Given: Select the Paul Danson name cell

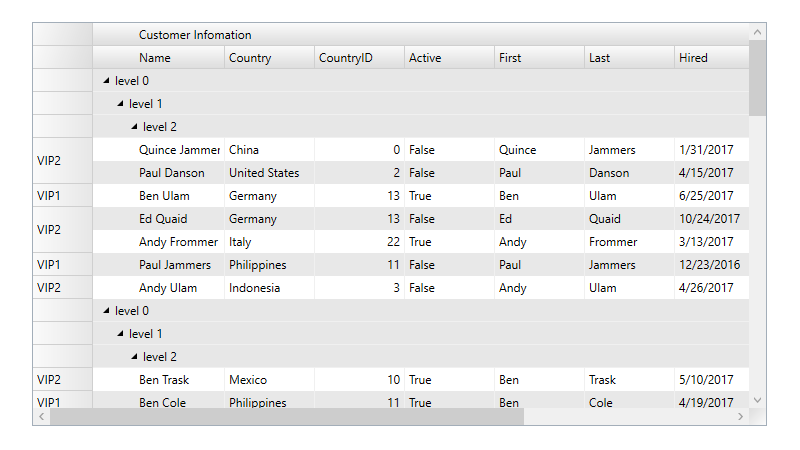Looking at the screenshot, I should click(180, 173).
